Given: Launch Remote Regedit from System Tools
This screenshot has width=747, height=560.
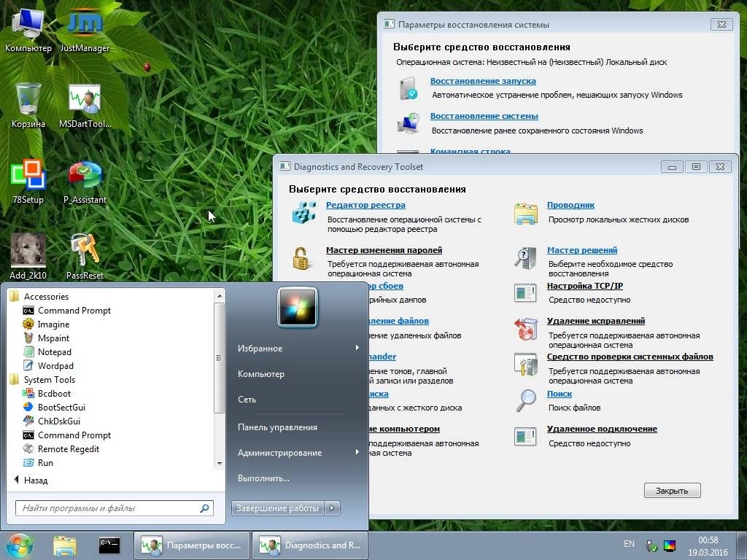Looking at the screenshot, I should (x=68, y=449).
